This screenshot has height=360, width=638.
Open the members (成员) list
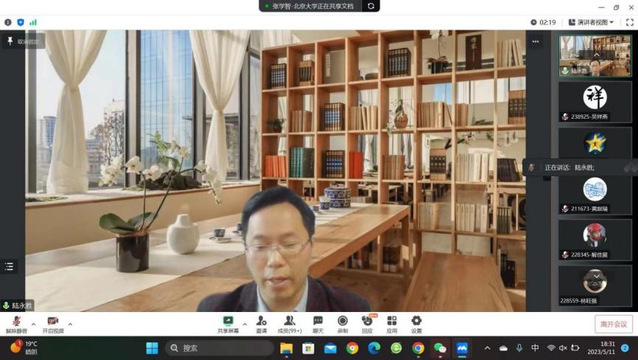pos(290,325)
